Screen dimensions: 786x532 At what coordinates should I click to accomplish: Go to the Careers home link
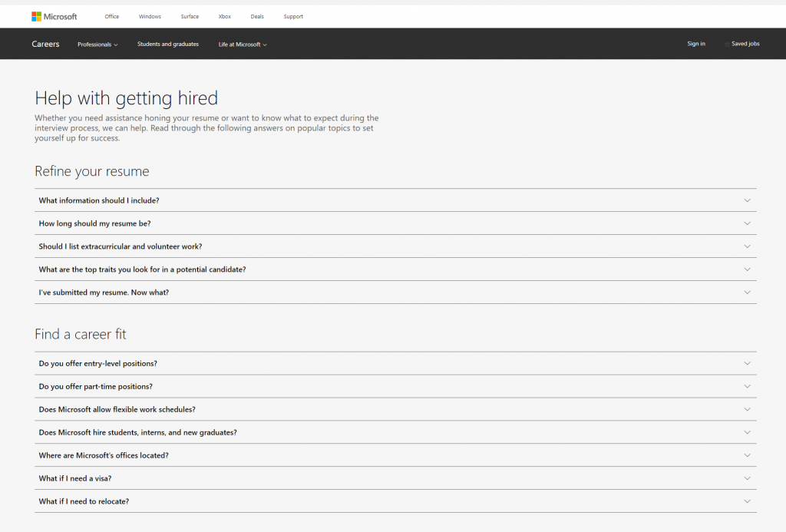click(x=45, y=44)
